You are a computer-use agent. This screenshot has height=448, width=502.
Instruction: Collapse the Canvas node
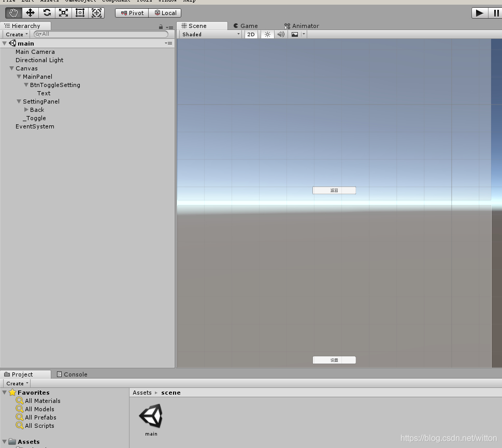click(12, 68)
